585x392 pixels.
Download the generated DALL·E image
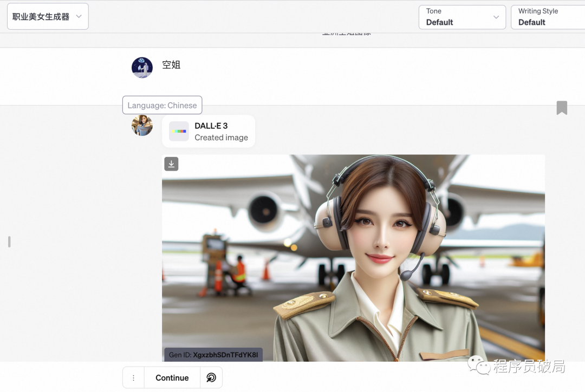171,164
